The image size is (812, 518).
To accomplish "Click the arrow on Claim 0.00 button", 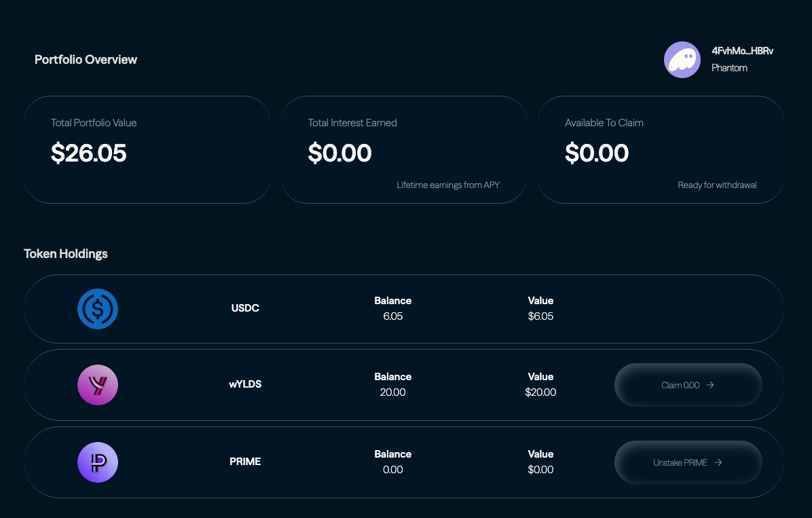I will [x=710, y=385].
